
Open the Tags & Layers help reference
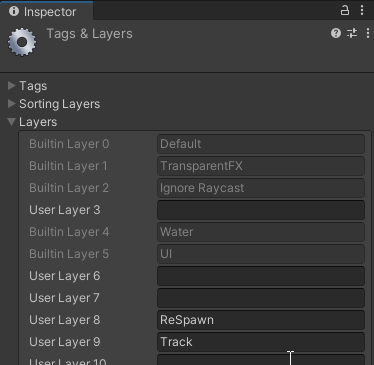(336, 33)
